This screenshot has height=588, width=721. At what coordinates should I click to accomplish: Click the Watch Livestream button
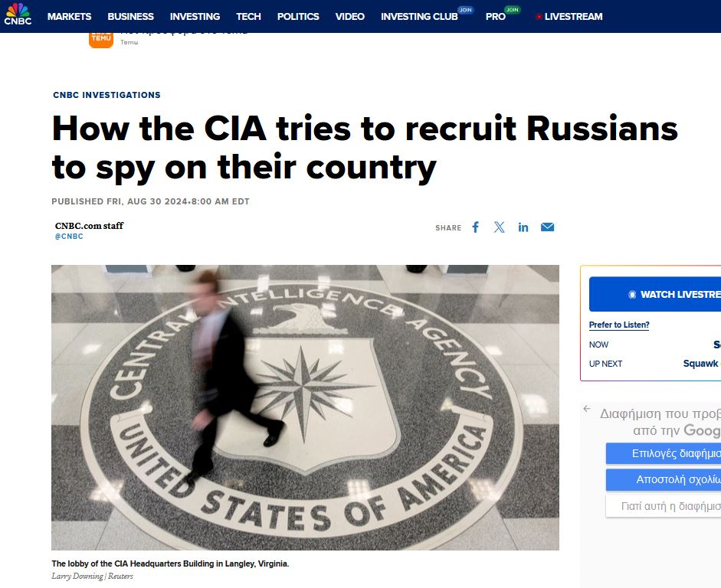(x=655, y=294)
